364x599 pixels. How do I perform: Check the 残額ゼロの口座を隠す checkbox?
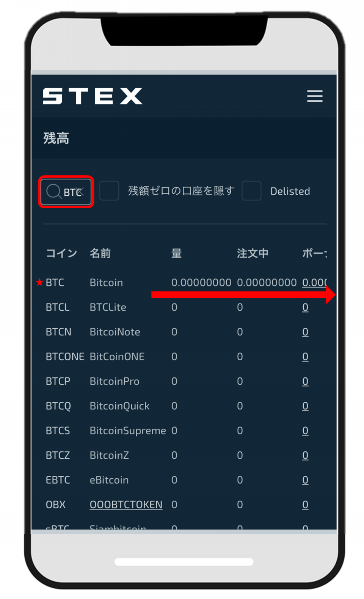(x=109, y=190)
